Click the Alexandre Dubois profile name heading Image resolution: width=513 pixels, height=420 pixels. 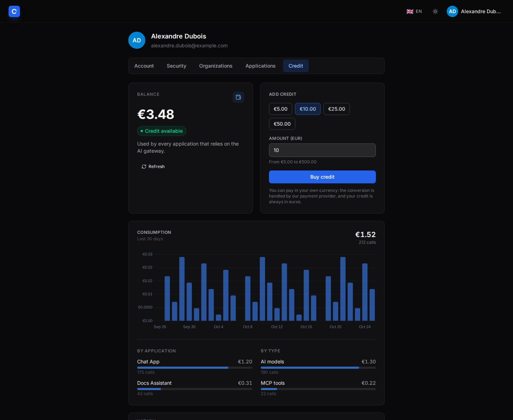[x=178, y=36]
